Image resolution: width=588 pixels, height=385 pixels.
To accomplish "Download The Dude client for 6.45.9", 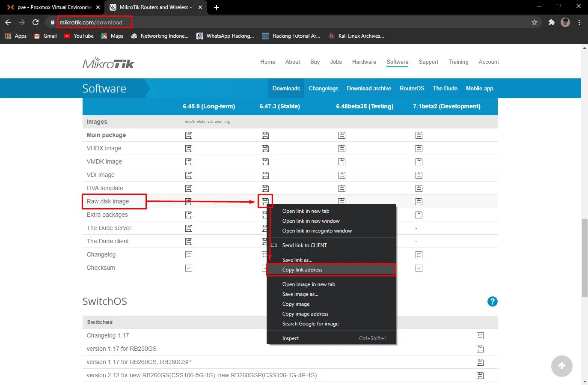I will [x=189, y=242].
